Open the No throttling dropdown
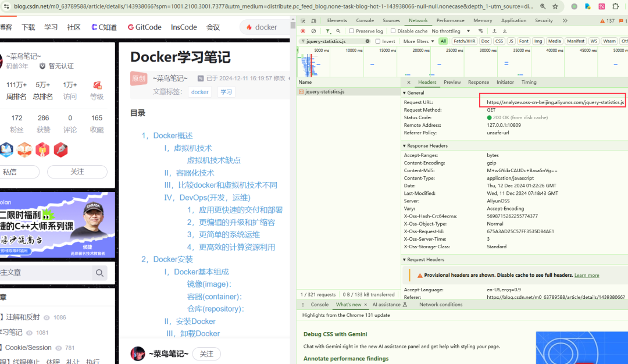 (x=451, y=31)
